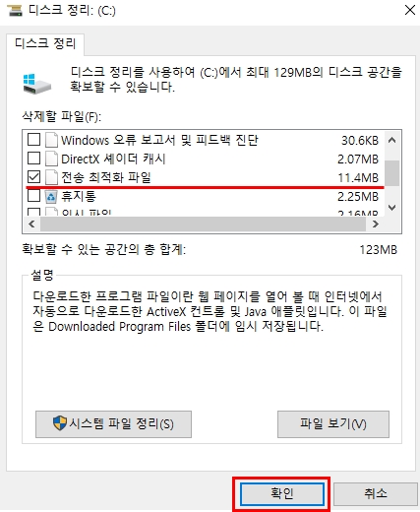Click the file icon next to 전송 최적화 파일
The height and width of the screenshot is (512, 420).
coord(51,177)
